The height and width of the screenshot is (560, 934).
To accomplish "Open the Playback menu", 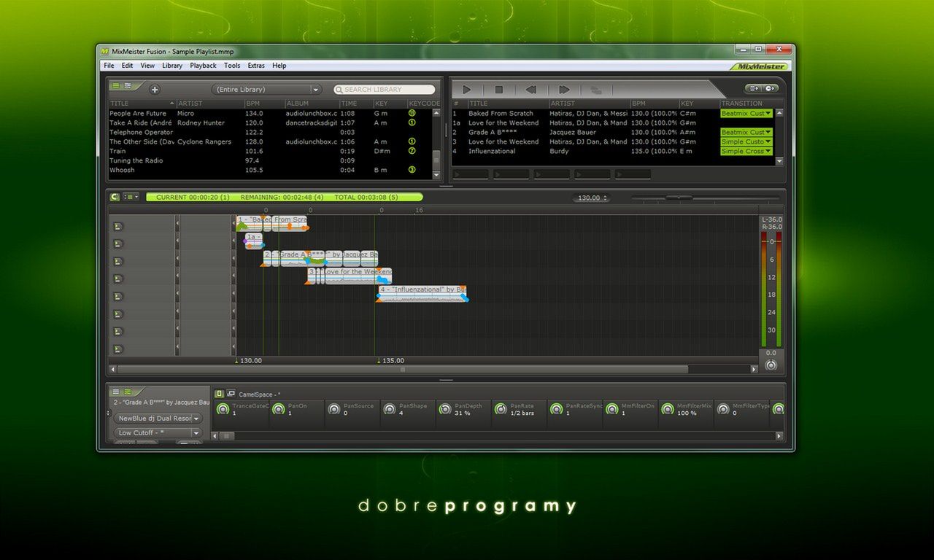I will [203, 66].
